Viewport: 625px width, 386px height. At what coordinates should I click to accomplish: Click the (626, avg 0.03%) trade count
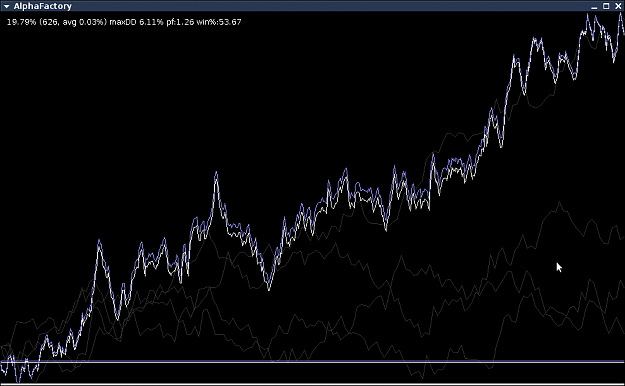coord(73,22)
